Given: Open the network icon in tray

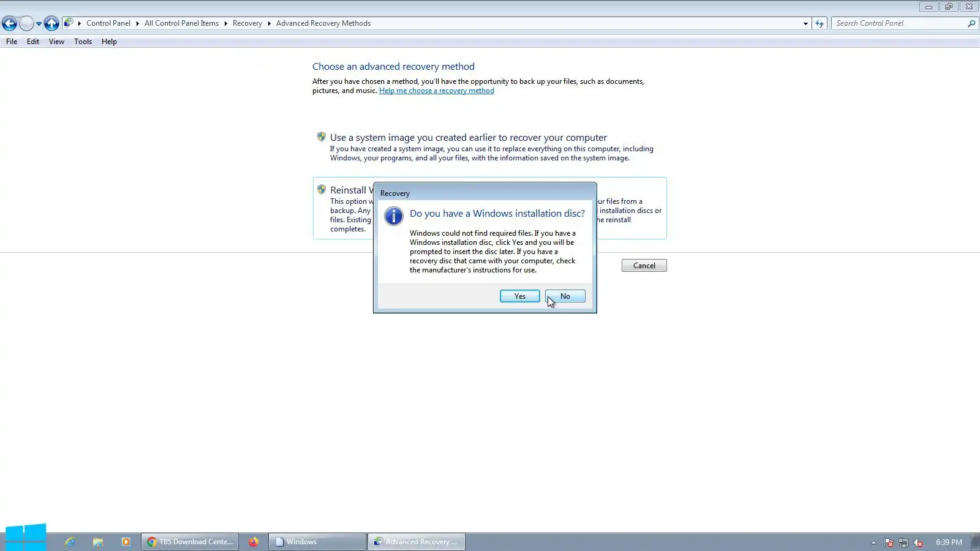Looking at the screenshot, I should tap(903, 542).
